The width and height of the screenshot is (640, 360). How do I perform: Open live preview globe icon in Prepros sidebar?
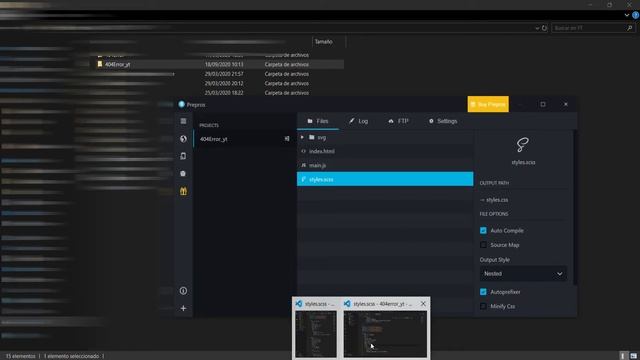pyautogui.click(x=183, y=139)
